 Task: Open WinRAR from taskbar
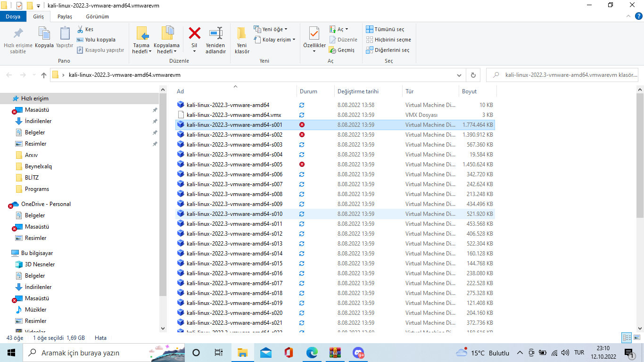coord(335,353)
